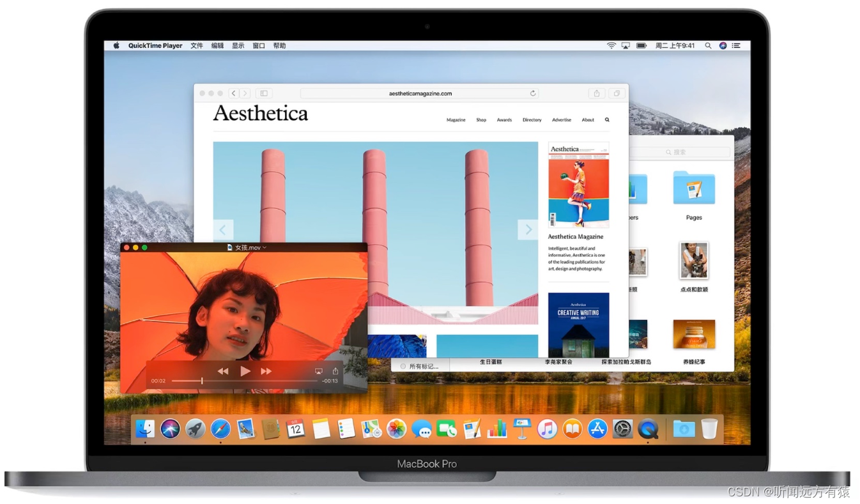Open Mail stamp icon in Dock
Screen dimensions: 860x504
(x=245, y=428)
